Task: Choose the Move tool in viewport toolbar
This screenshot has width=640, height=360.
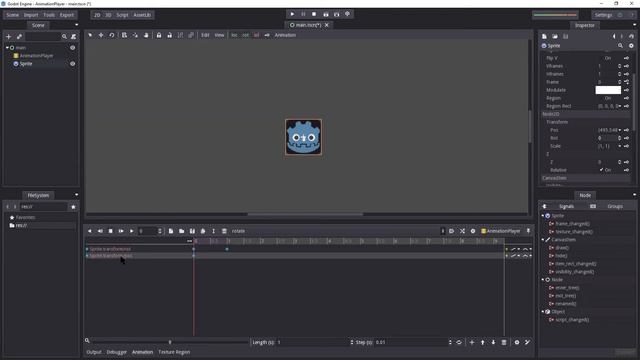Action: click(101, 35)
